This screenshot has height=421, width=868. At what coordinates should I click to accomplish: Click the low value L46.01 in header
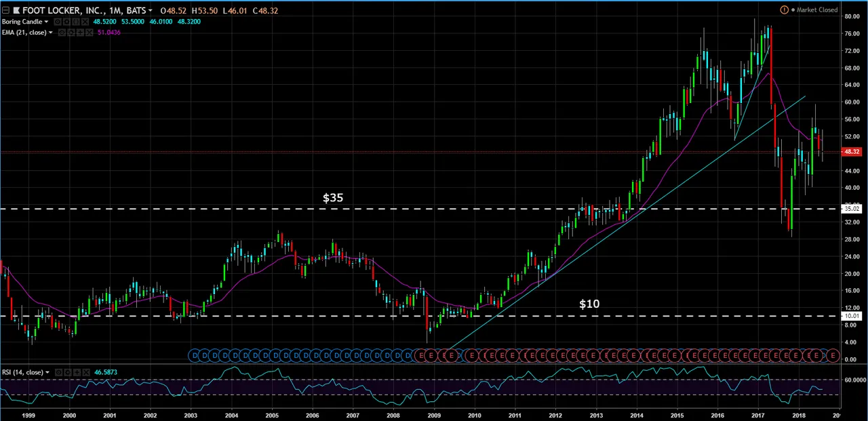[x=235, y=11]
